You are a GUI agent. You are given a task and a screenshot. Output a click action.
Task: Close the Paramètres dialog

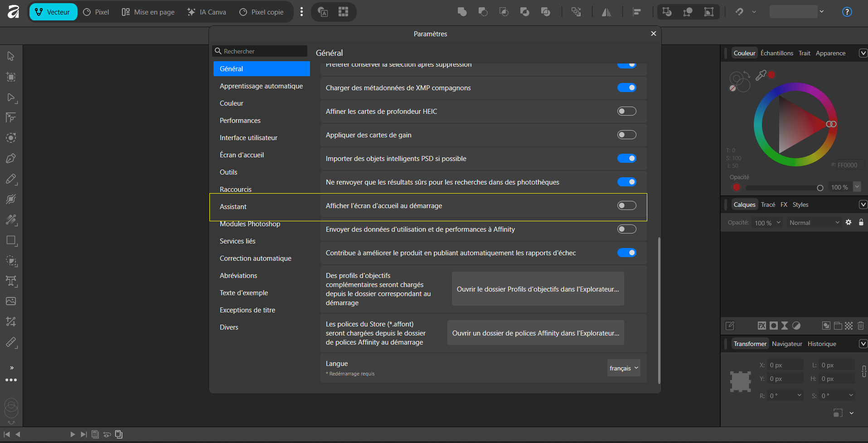click(653, 34)
